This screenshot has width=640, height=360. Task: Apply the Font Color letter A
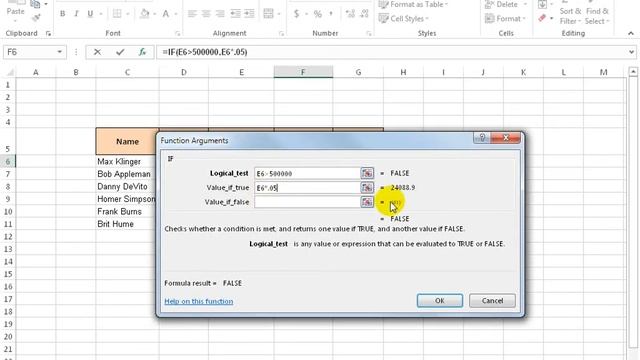click(166, 14)
